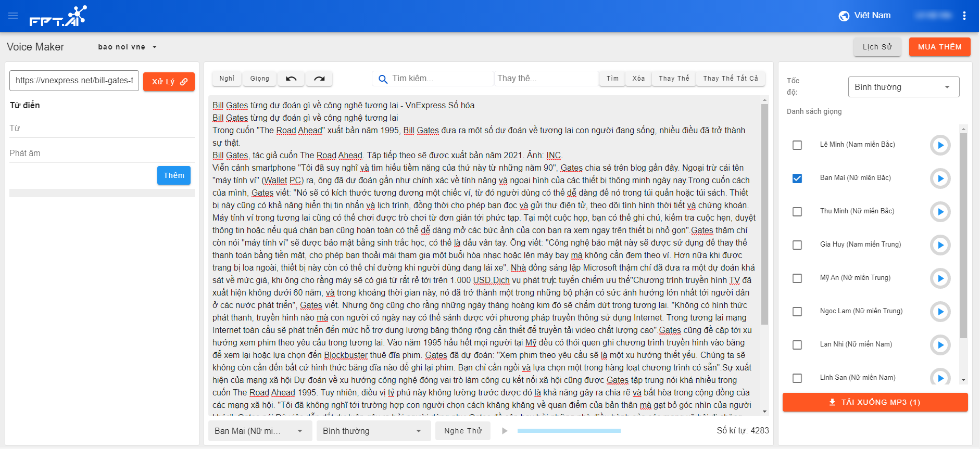Click TẢI XUỐNG MP3 (1) button
The width and height of the screenshot is (980, 449).
click(875, 402)
